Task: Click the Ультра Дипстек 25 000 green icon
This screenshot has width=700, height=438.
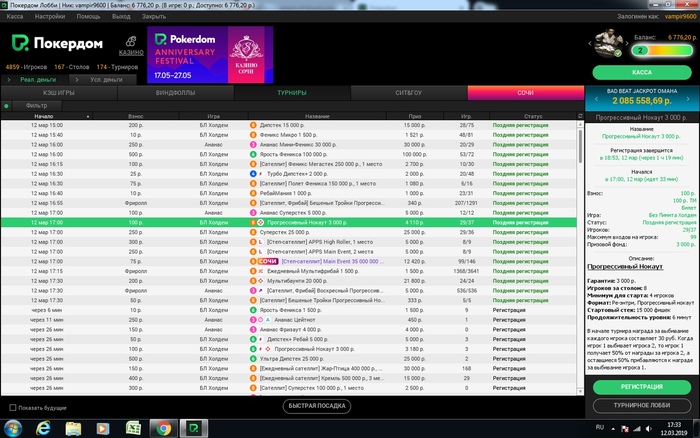Action: (253, 359)
